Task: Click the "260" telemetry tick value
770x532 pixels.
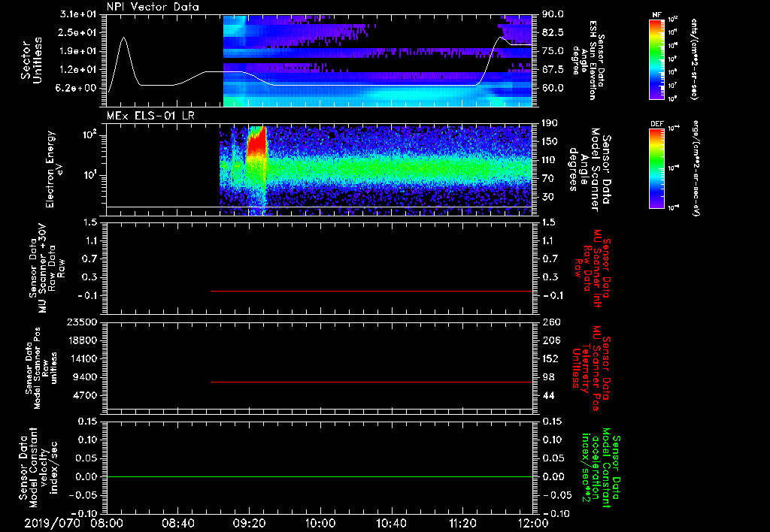Action: pyautogui.click(x=551, y=322)
